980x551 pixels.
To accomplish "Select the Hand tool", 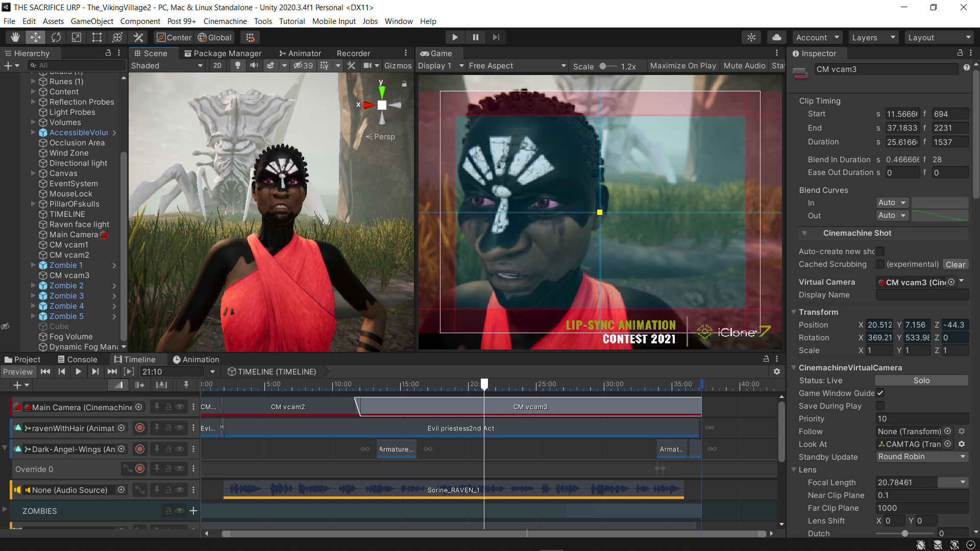I will click(15, 37).
